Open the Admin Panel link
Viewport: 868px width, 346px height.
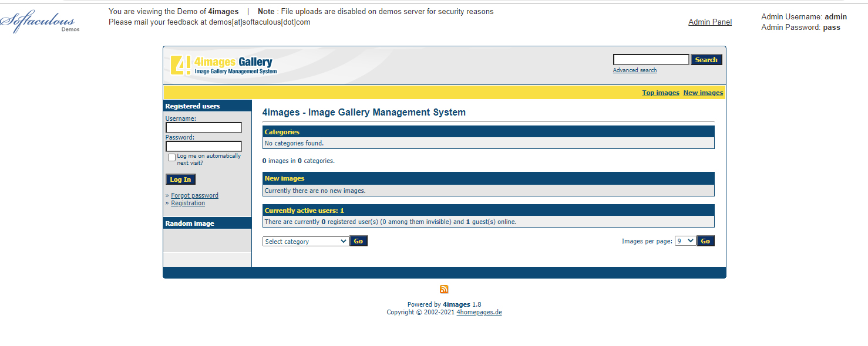(x=710, y=22)
